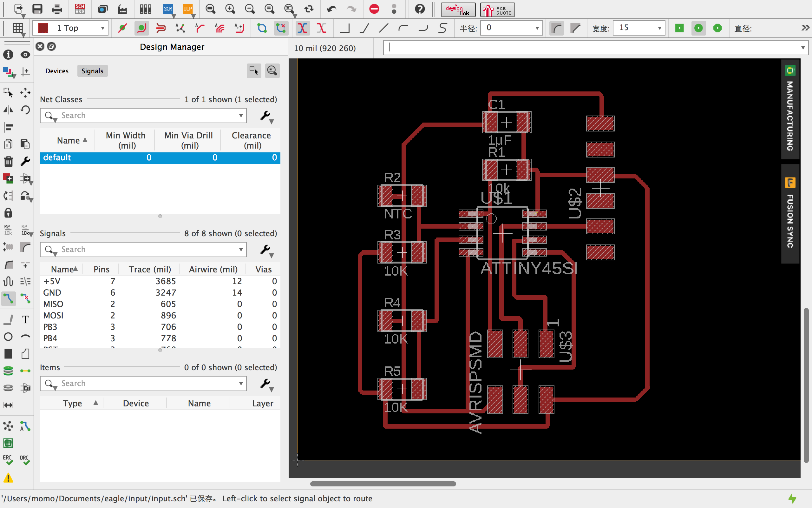Select the Ripup tool icon
Viewport: 812px width, 508px height.
pos(25,298)
